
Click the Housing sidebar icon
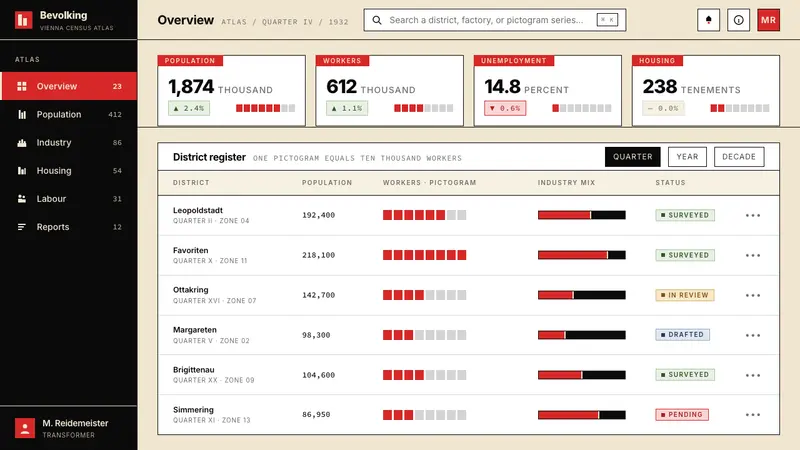tap(21, 170)
